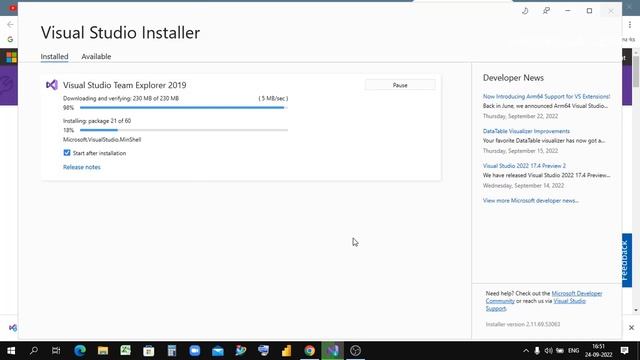Open Visual Studio 2022 17.4 Preview 2 article
Screen dimensions: 640x360
point(524,166)
